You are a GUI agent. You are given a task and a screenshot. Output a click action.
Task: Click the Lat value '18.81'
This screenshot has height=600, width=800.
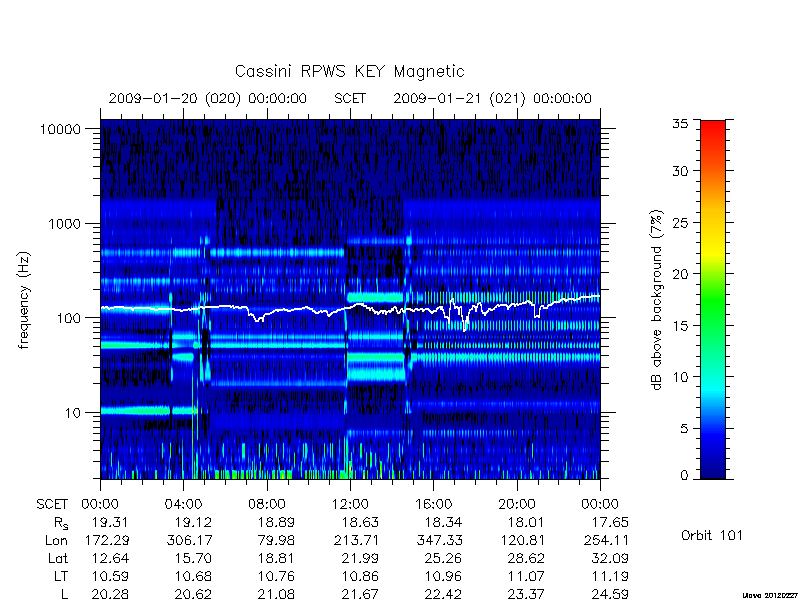(x=276, y=559)
